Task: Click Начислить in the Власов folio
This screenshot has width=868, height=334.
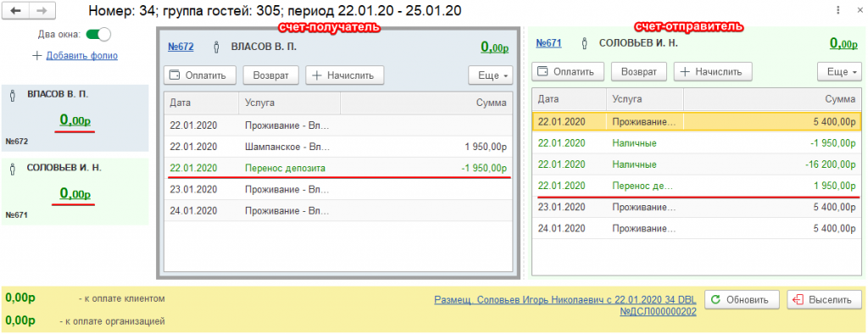Action: point(344,75)
